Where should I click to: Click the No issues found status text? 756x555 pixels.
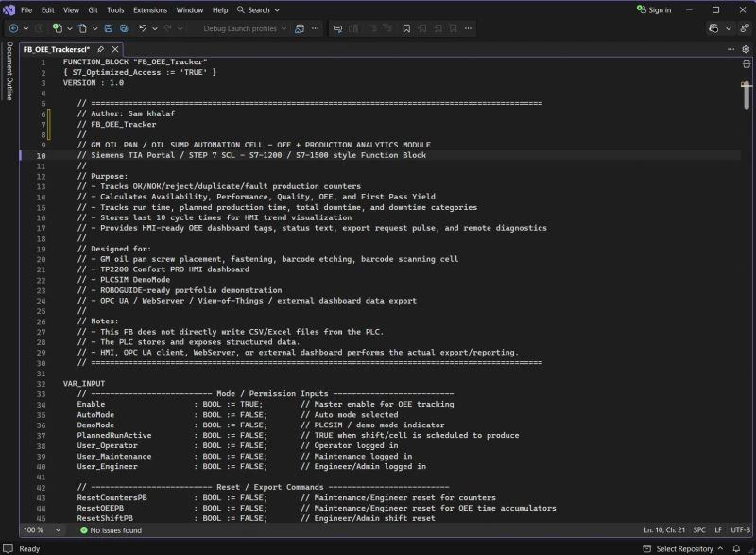click(x=115, y=529)
